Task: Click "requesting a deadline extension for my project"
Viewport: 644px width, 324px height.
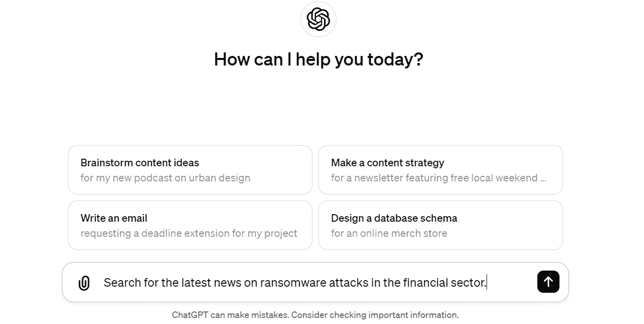Action: [189, 233]
